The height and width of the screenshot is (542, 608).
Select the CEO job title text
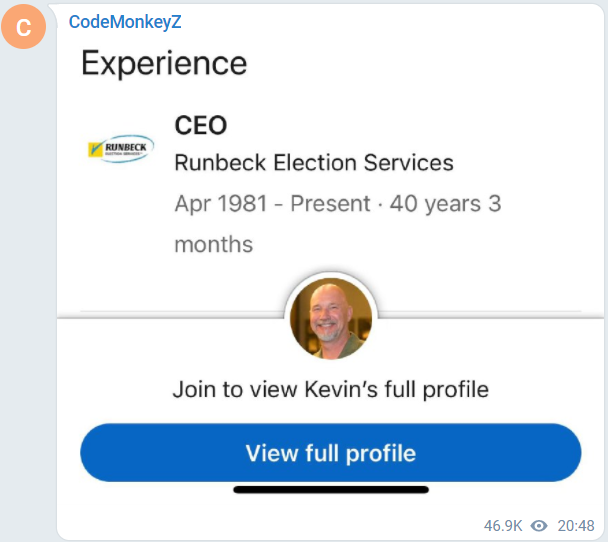click(200, 125)
